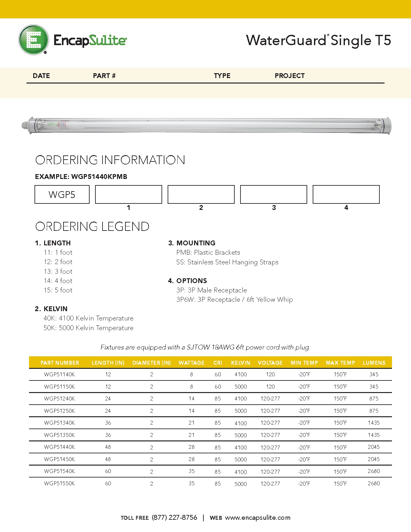The image size is (411, 532).
Task: Select the ORDERING LEGEND heading
Action: [92, 226]
